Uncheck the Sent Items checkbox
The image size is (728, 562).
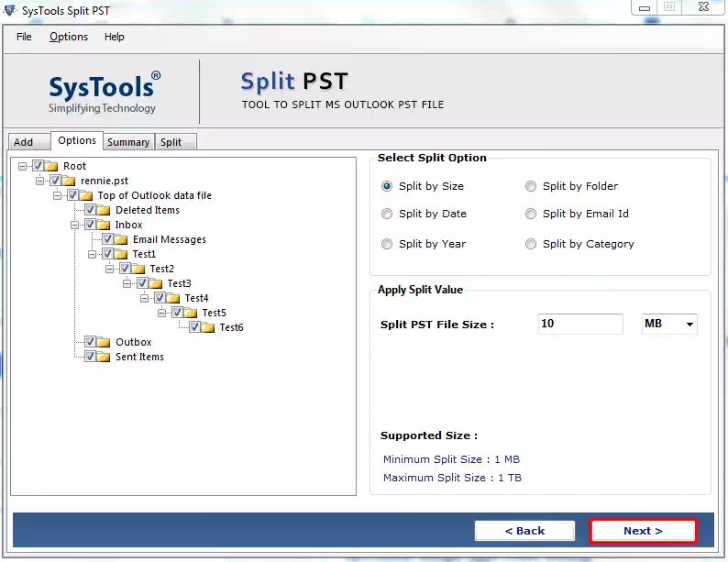(x=90, y=356)
